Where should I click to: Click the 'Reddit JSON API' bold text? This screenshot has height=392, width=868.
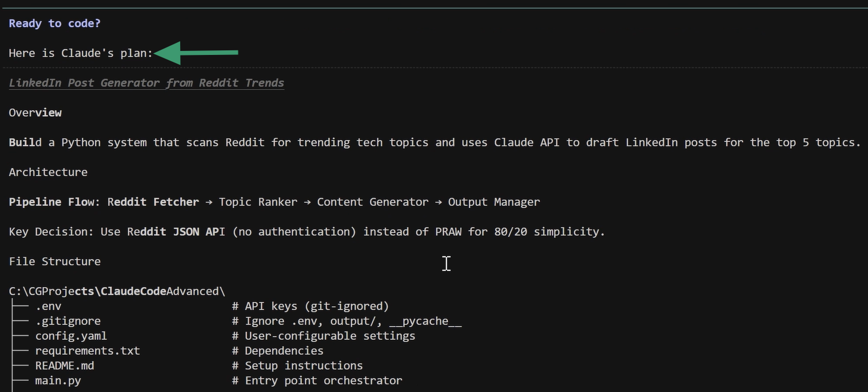pyautogui.click(x=176, y=232)
